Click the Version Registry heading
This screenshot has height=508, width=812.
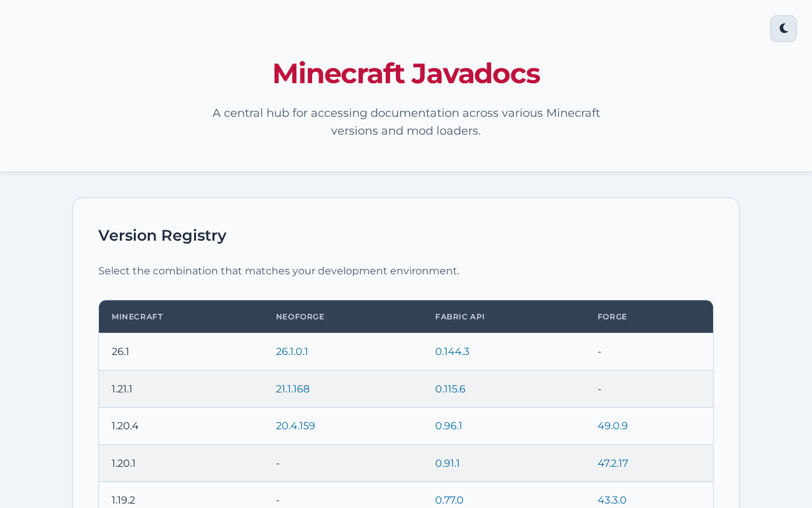click(162, 235)
